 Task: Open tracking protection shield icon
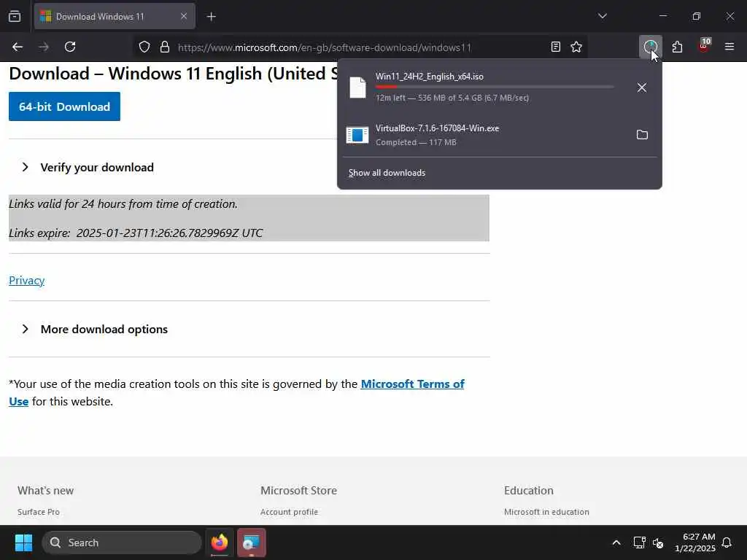(x=144, y=47)
